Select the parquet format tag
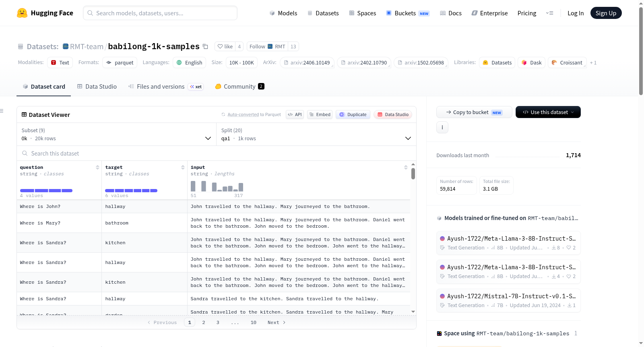644x347 pixels. pyautogui.click(x=120, y=62)
